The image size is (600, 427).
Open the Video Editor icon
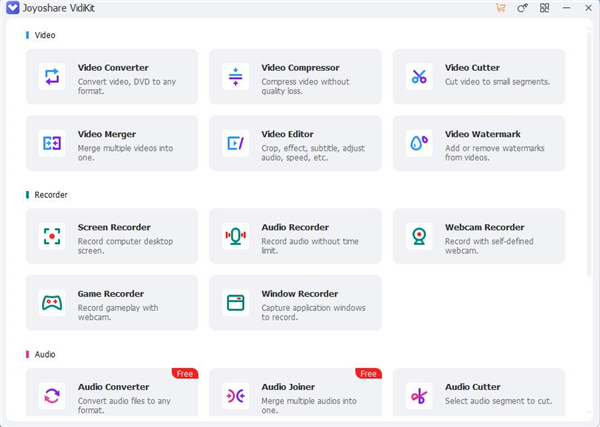click(x=235, y=143)
